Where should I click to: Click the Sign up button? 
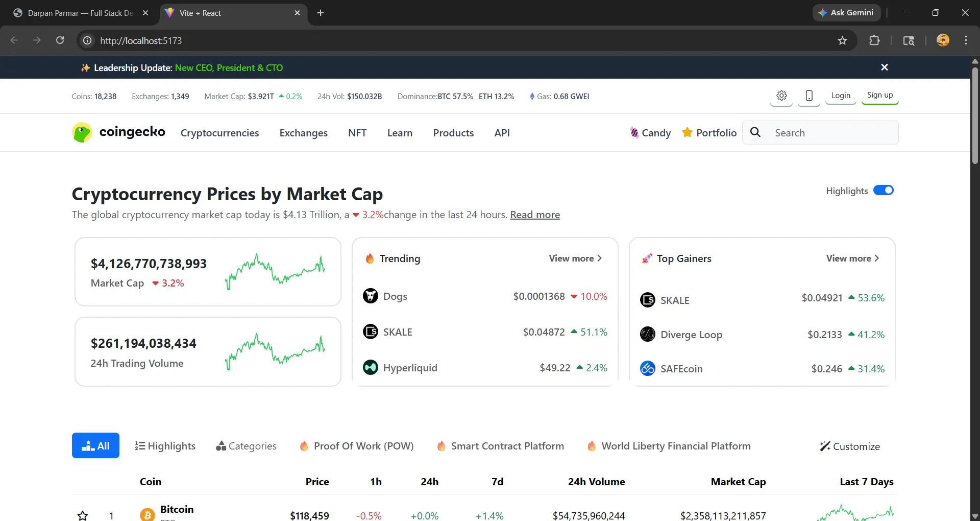(880, 95)
